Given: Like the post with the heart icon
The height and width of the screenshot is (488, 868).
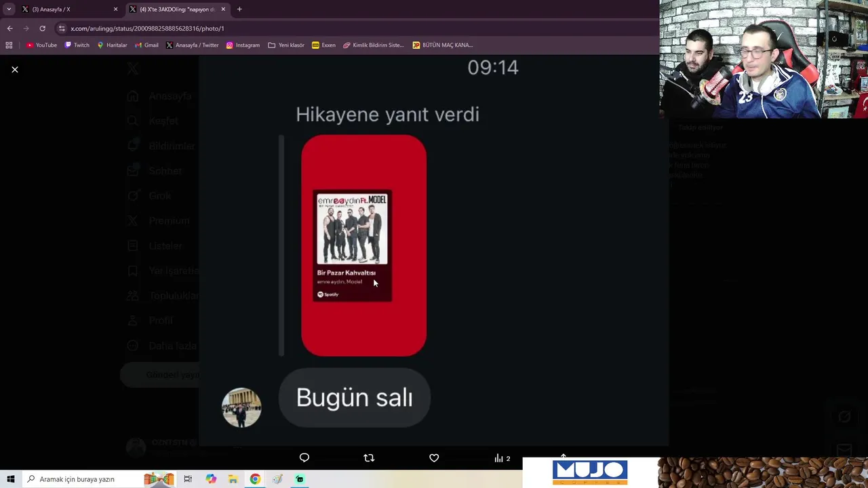Looking at the screenshot, I should click(434, 458).
